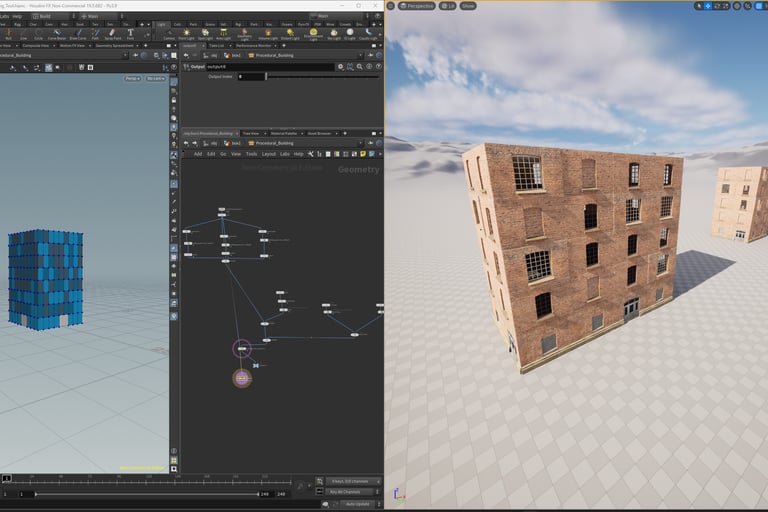Switch to the Performance Monitor tab
The image size is (768, 512).
click(254, 46)
